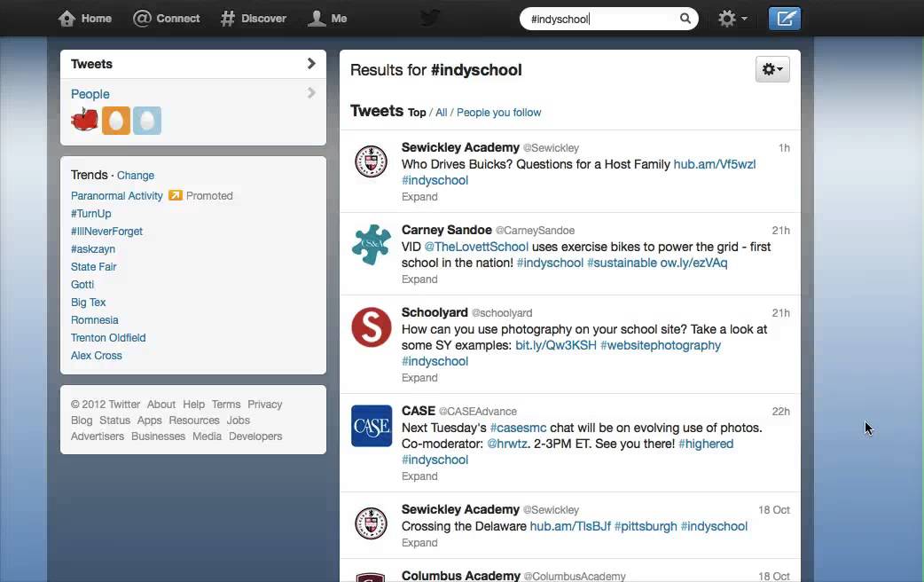Open the Schoolyard @schoolyard handle
924x582 pixels.
click(x=502, y=313)
